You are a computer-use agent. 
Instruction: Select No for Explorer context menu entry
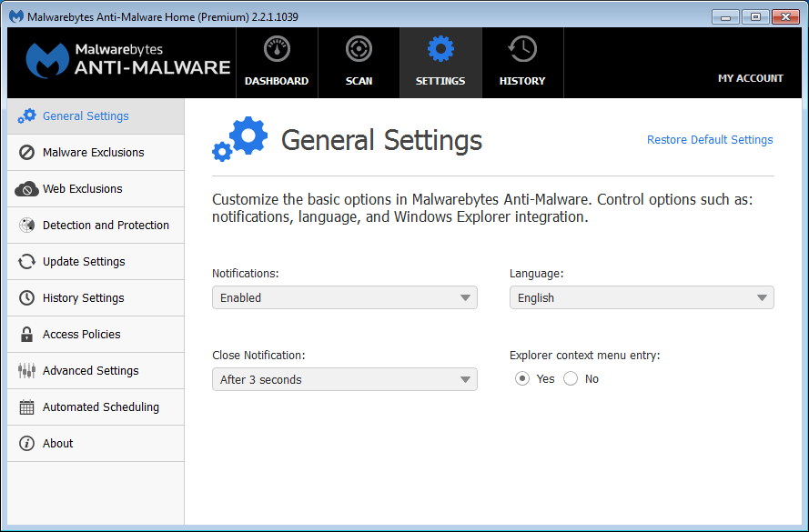click(571, 379)
